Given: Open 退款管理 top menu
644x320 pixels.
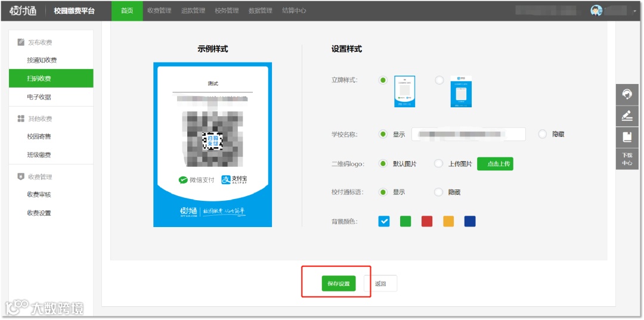Looking at the screenshot, I should pos(193,11).
